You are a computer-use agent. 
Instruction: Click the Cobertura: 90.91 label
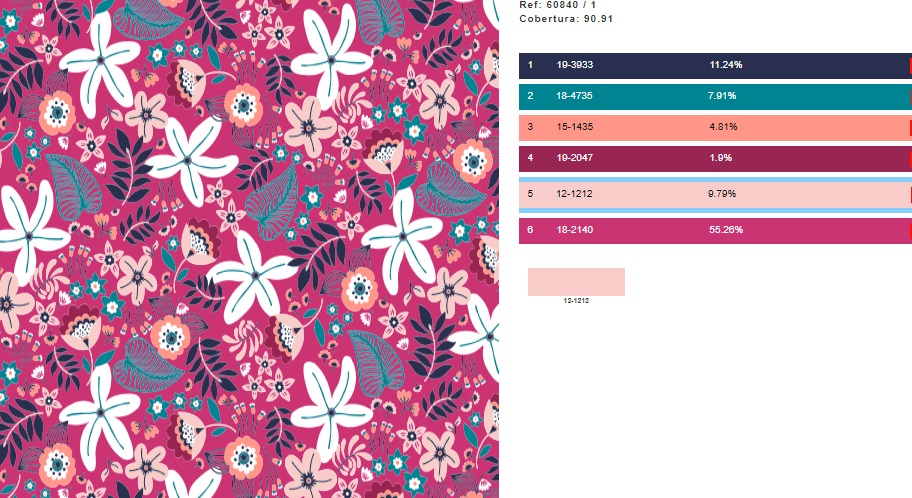pyautogui.click(x=566, y=19)
